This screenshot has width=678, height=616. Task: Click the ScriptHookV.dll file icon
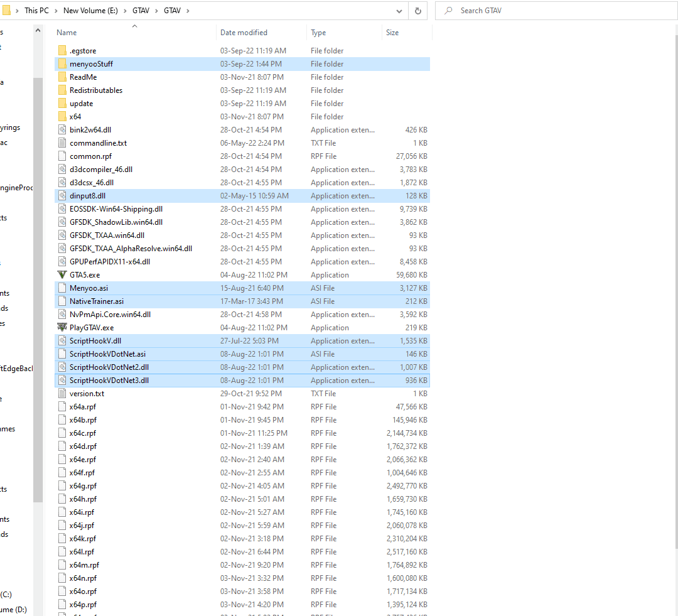tap(62, 341)
